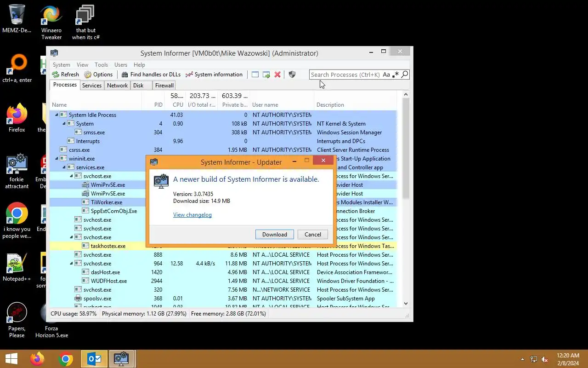Select the csrss.exe process

point(223,150)
